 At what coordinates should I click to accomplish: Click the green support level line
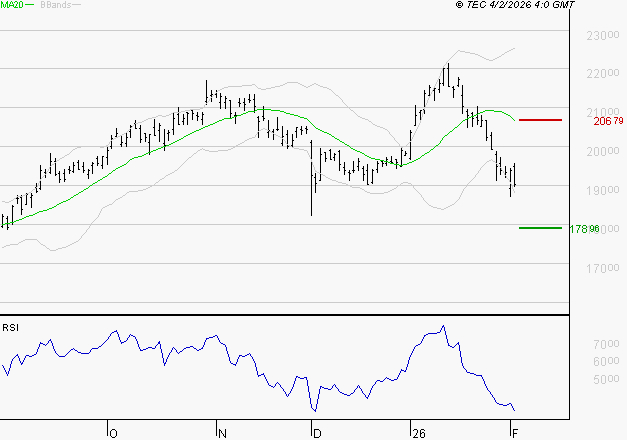click(x=540, y=228)
